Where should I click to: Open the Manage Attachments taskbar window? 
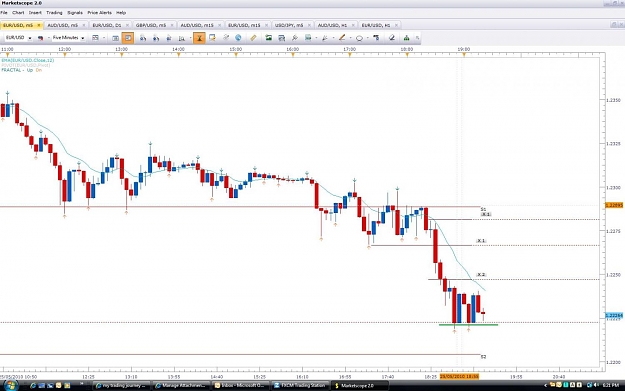click(x=181, y=385)
